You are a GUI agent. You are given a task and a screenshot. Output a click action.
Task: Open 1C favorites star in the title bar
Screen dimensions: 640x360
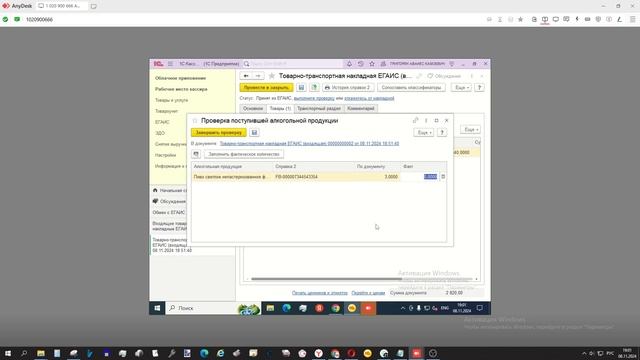coord(372,64)
